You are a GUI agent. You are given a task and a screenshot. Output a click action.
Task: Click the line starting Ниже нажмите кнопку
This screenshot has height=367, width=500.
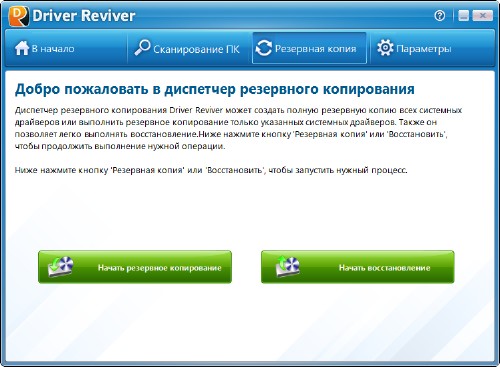coord(211,170)
